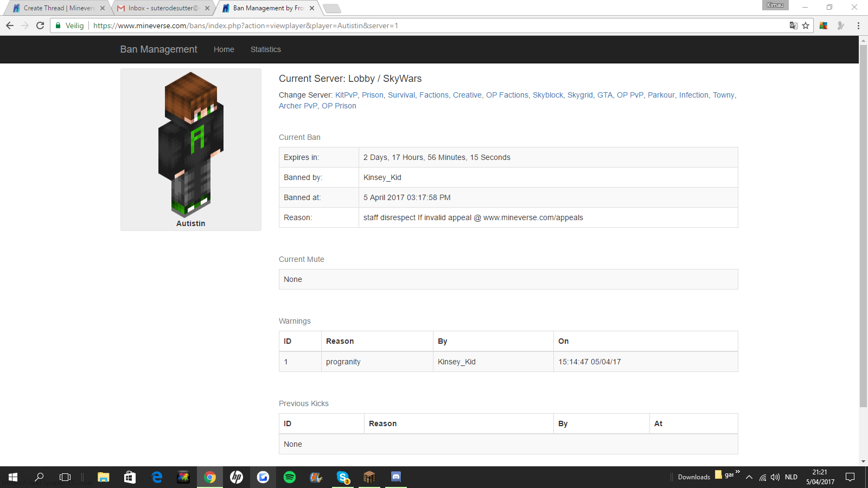Open the Statistics navigation item
Screen dimensions: 868x488
point(266,49)
